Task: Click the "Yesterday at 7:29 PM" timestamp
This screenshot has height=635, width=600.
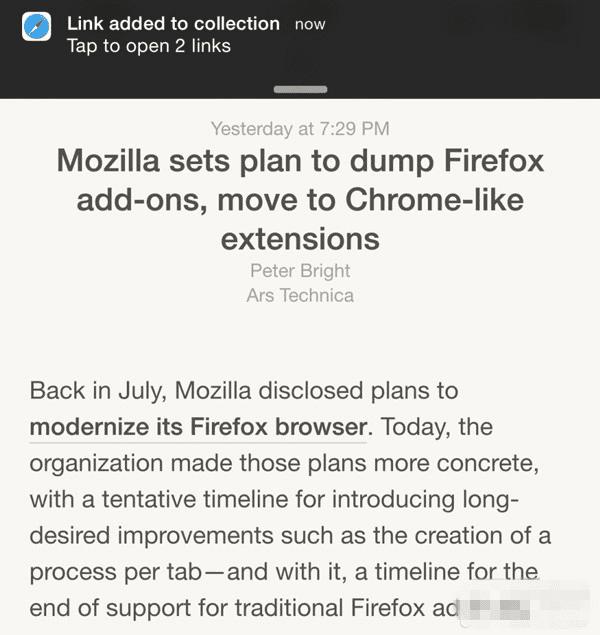Action: pos(300,128)
